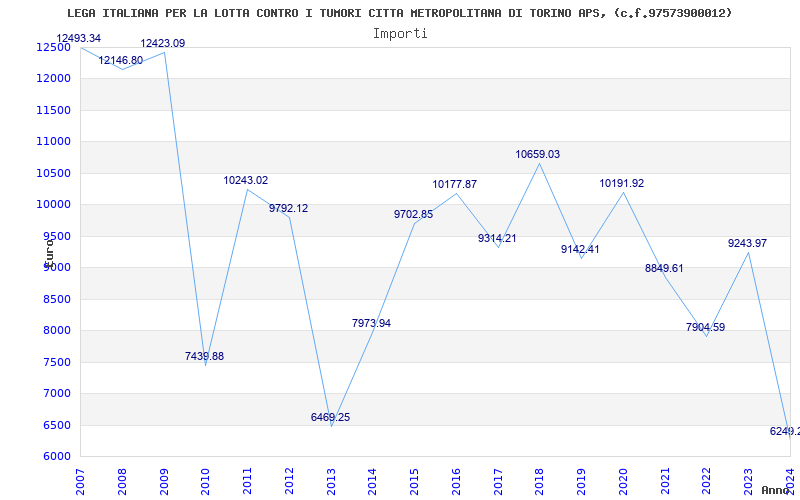This screenshot has height=500, width=800.
Task: Click y-axis value 6500
Action: click(56, 425)
